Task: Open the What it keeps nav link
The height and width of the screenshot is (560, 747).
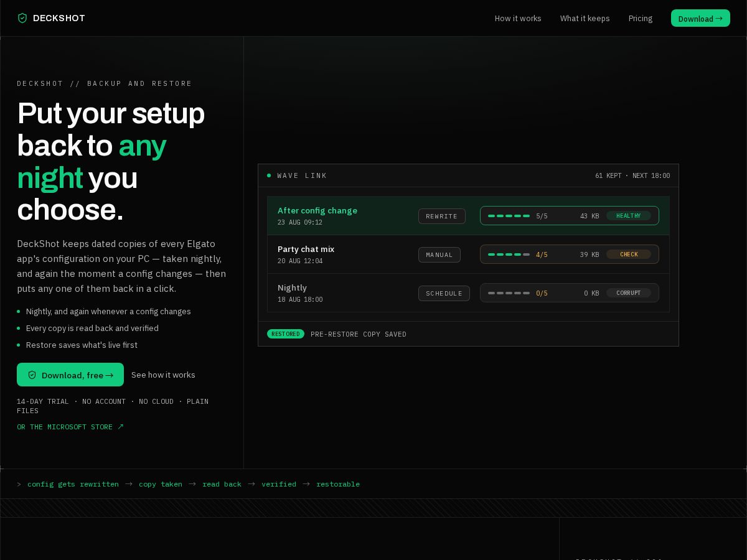Action: 585,18
